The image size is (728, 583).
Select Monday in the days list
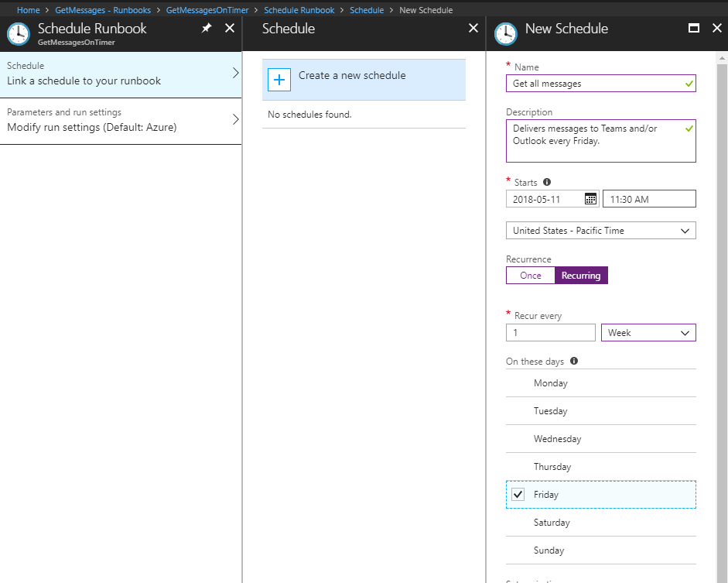(551, 383)
